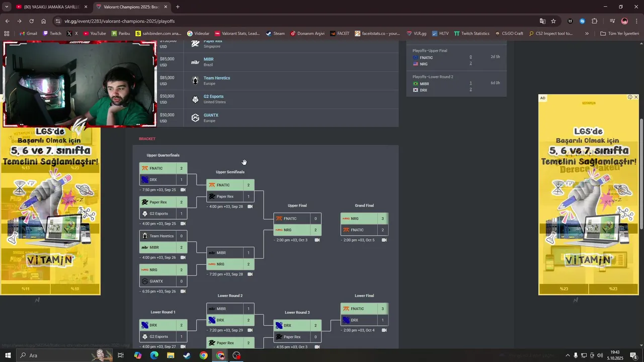Click the FNATIC row in Upper Semifinals
Image resolution: width=644 pixels, height=362 pixels.
pos(230,185)
